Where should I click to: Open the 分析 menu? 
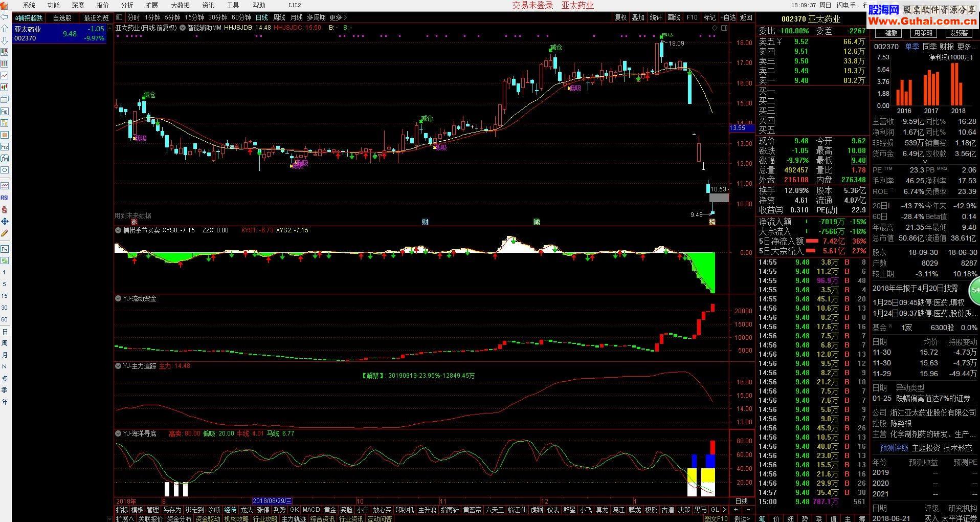(x=127, y=5)
